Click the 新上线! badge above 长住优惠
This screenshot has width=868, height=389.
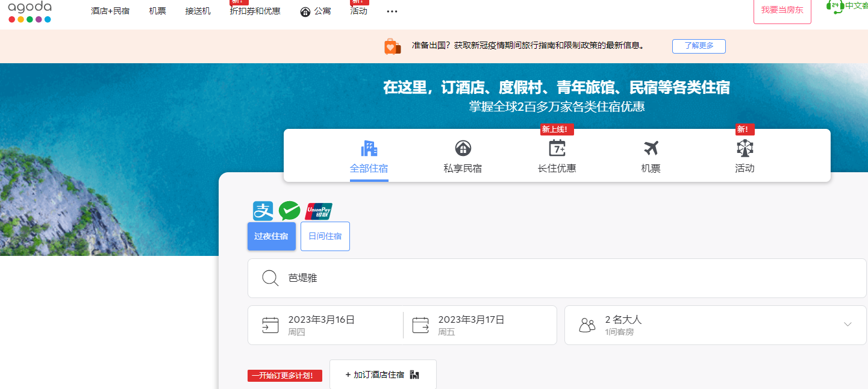click(557, 129)
